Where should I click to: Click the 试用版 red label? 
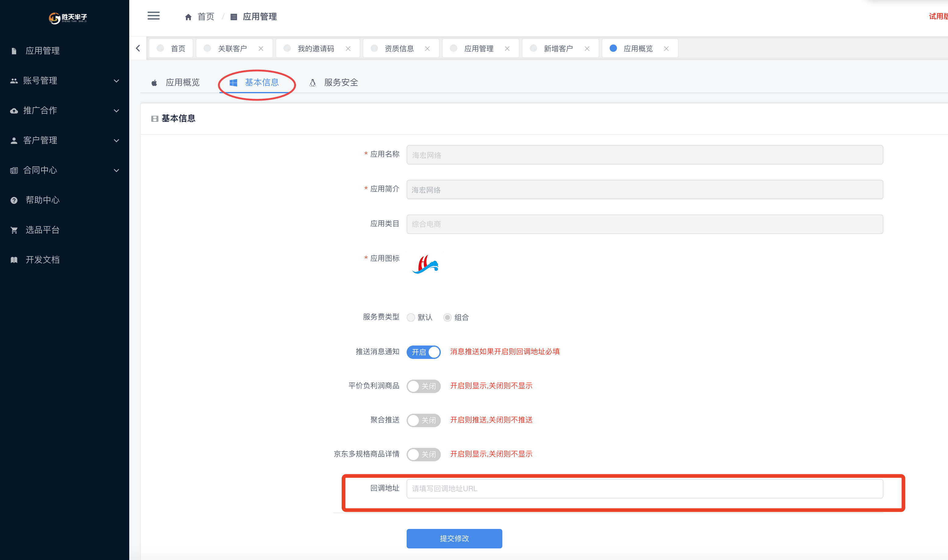tap(938, 16)
